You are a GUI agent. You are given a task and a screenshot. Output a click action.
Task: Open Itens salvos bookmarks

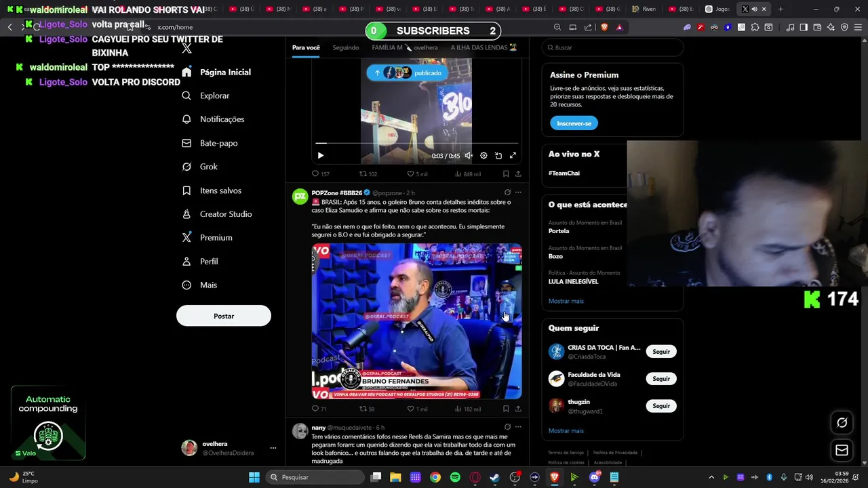[211, 190]
